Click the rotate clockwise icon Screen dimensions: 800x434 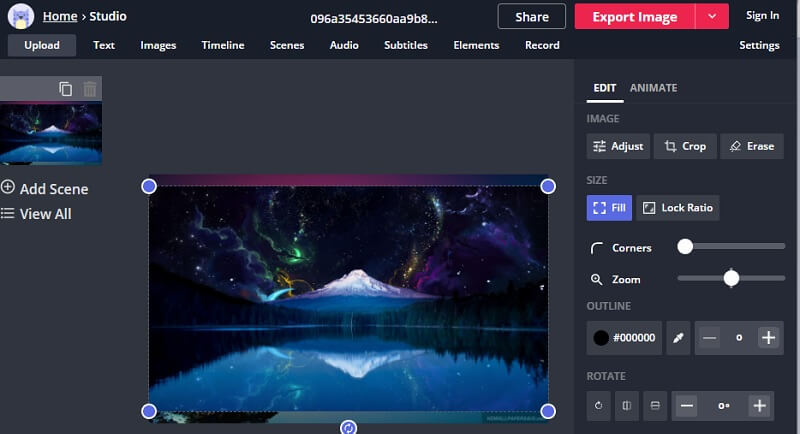(x=599, y=406)
